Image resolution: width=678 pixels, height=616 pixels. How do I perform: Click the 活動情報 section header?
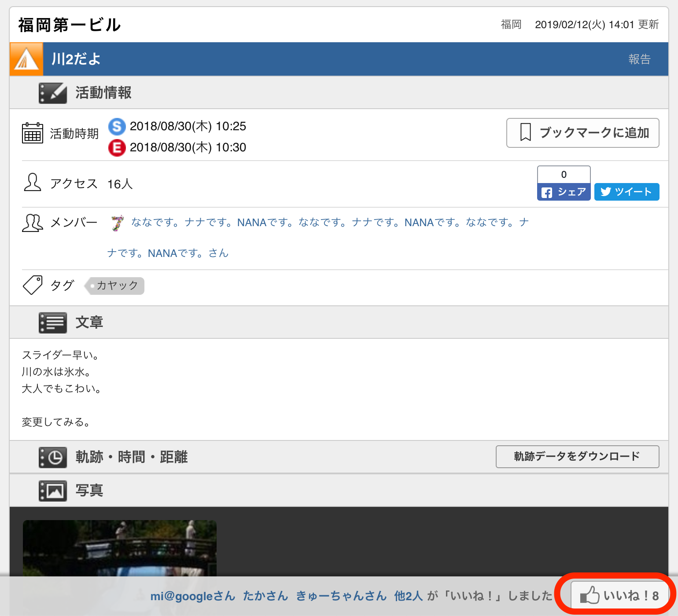(339, 93)
